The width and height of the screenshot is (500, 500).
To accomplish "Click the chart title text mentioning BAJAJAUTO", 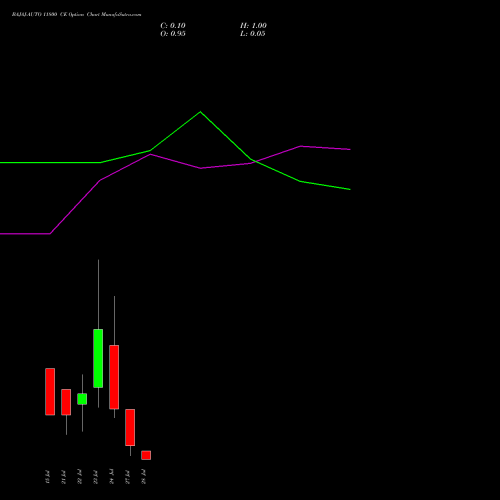I will pyautogui.click(x=76, y=15).
